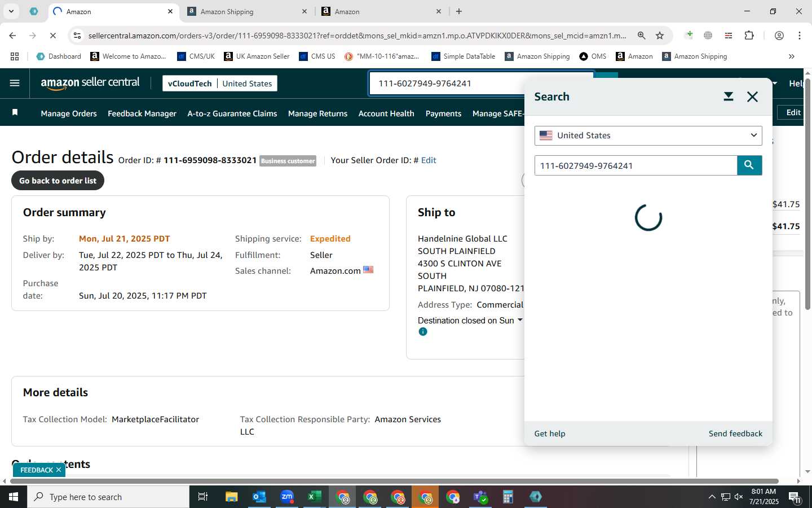Open the UK Amazon Seller bookmark
Viewport: 812px width, 508px height.
point(257,56)
